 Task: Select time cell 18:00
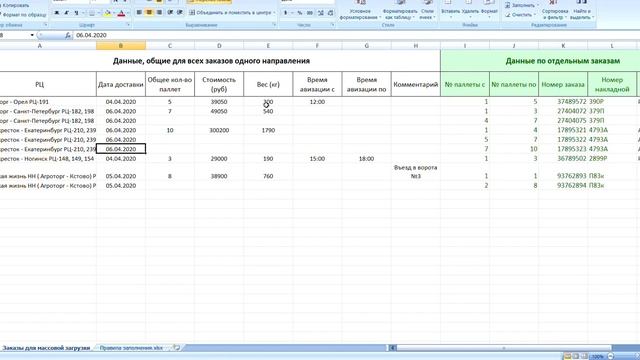(x=367, y=158)
